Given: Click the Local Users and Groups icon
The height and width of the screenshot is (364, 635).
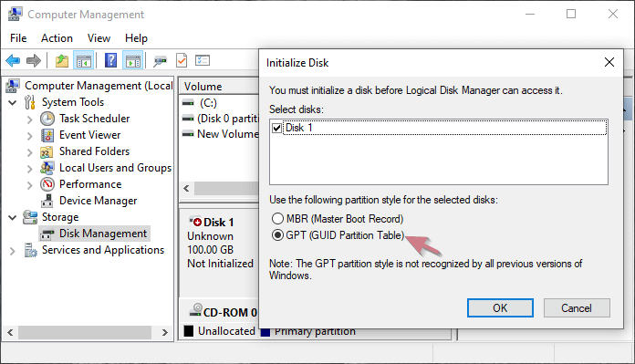Looking at the screenshot, I should click(47, 168).
